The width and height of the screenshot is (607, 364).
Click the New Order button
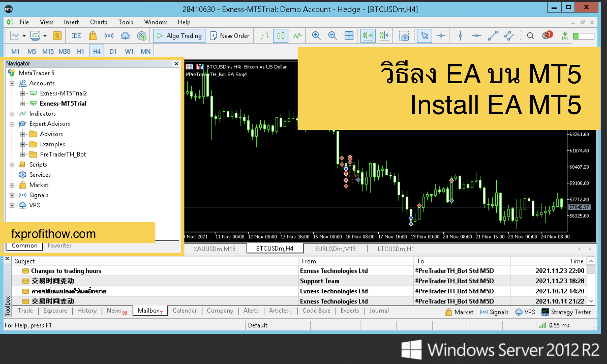(230, 36)
